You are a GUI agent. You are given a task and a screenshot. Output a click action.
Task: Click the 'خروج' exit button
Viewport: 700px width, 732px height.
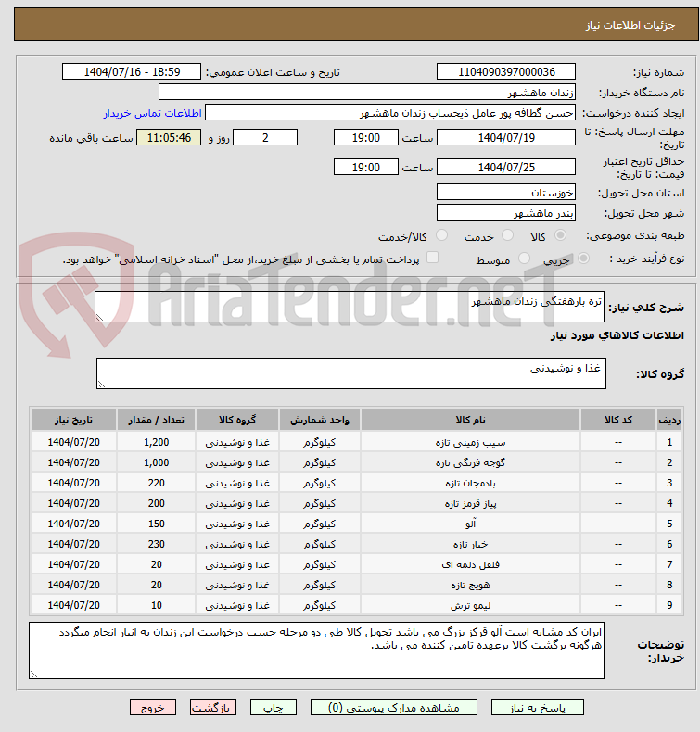(153, 707)
